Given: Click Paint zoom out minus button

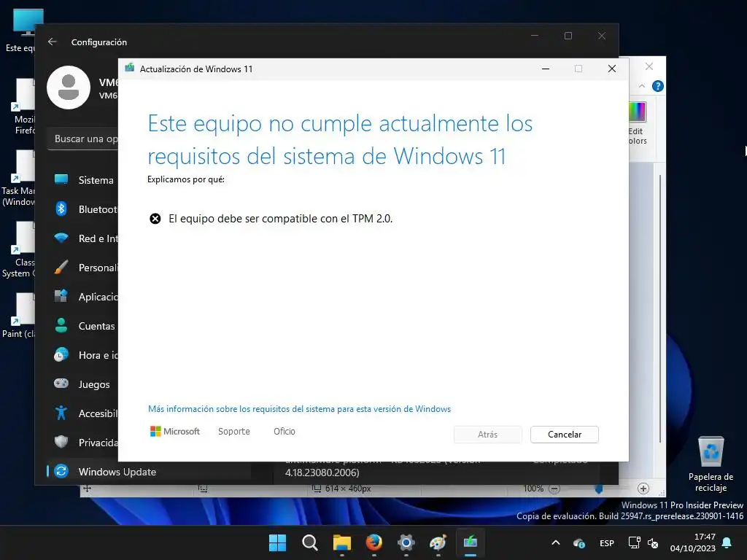Looking at the screenshot, I should (x=554, y=489).
